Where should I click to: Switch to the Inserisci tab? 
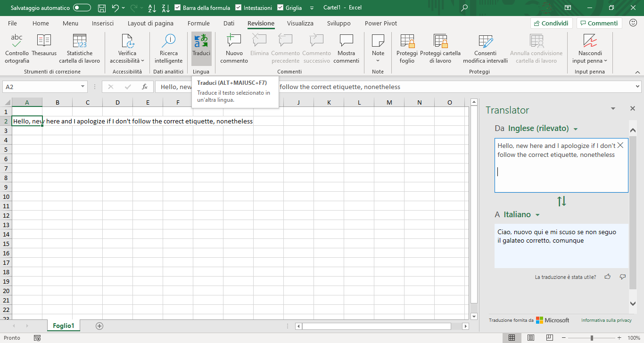(x=103, y=23)
